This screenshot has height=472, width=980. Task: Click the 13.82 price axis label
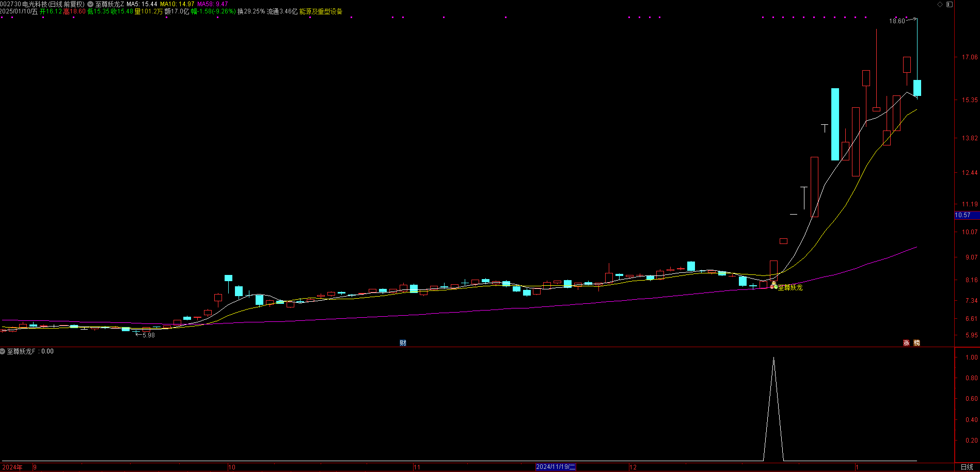[970, 138]
